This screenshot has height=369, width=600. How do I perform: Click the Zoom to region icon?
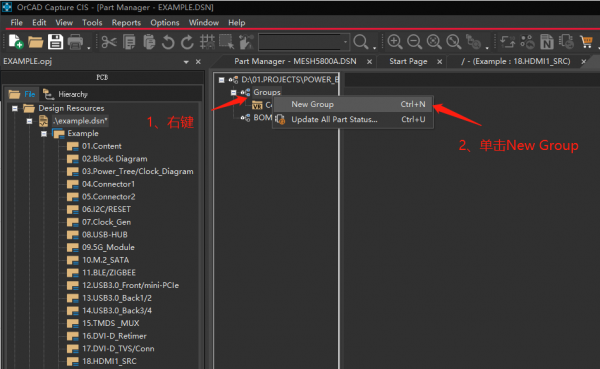coord(434,42)
